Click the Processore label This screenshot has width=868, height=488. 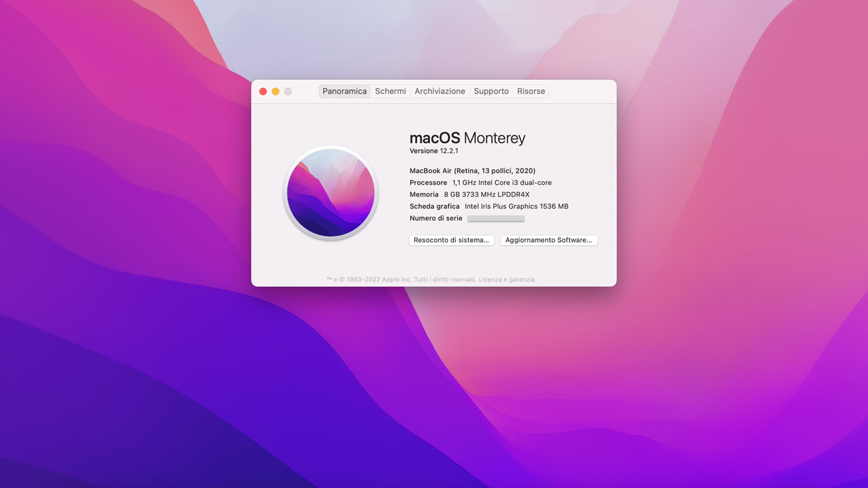(x=429, y=183)
